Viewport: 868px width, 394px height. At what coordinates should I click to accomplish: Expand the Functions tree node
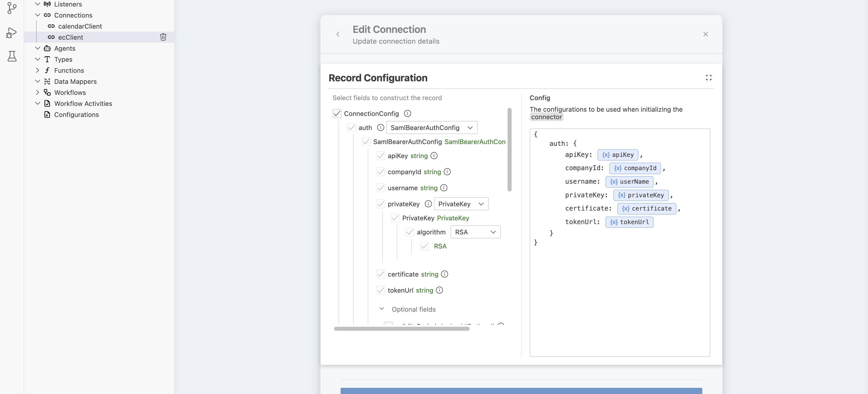[x=38, y=70]
